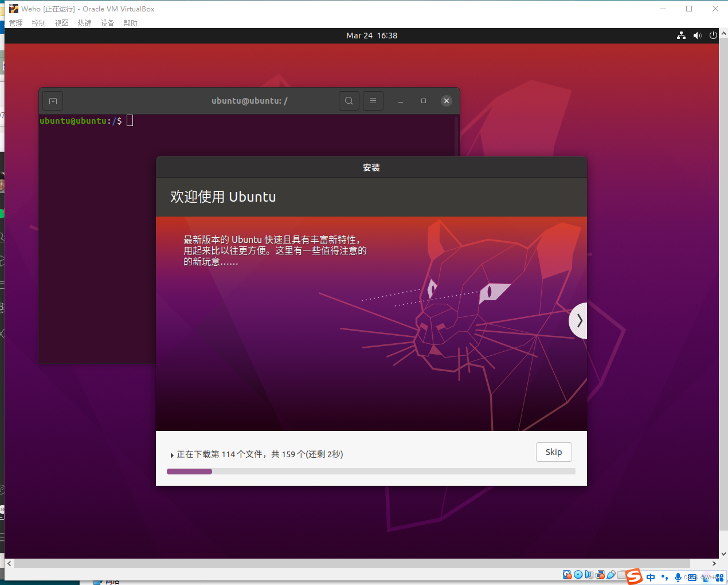The image size is (728, 585).
Task: Go to next installer slide arrow
Action: (578, 321)
